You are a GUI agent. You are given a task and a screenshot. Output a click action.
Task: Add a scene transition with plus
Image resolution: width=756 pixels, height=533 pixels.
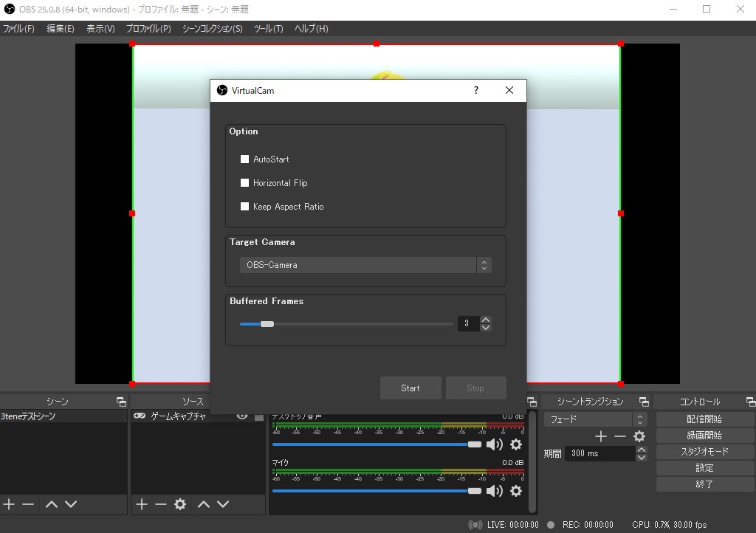tap(601, 436)
